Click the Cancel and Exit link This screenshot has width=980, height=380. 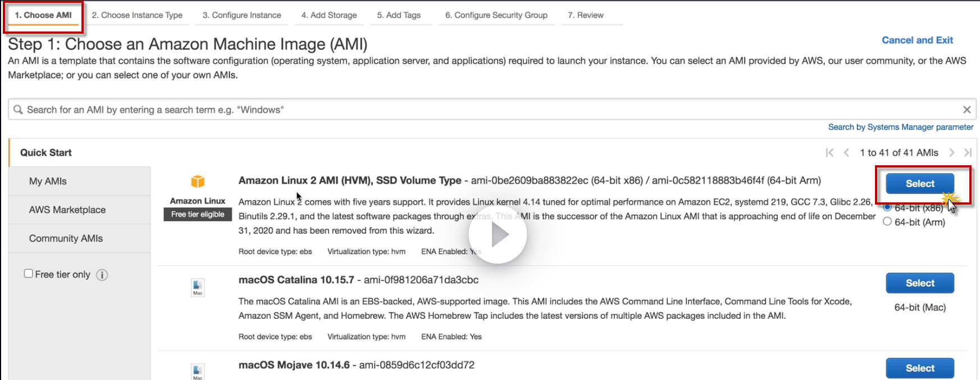(917, 40)
